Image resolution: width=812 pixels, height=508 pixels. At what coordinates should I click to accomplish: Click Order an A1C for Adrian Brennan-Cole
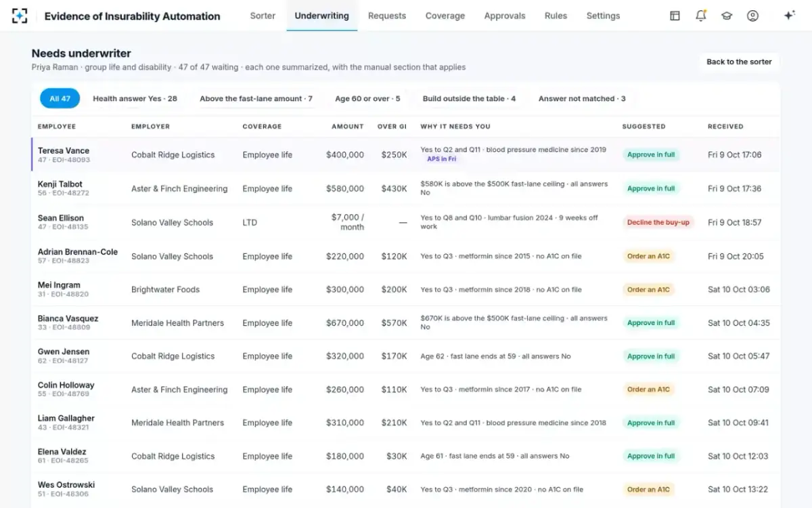click(x=648, y=256)
